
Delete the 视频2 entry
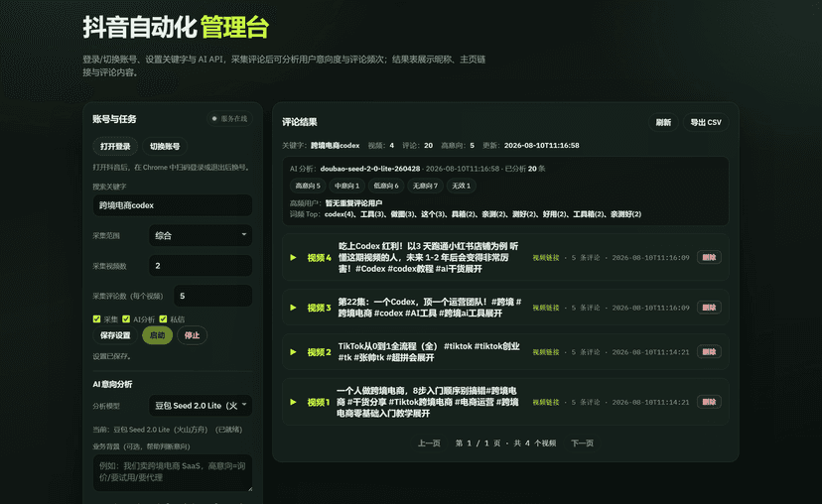(709, 352)
